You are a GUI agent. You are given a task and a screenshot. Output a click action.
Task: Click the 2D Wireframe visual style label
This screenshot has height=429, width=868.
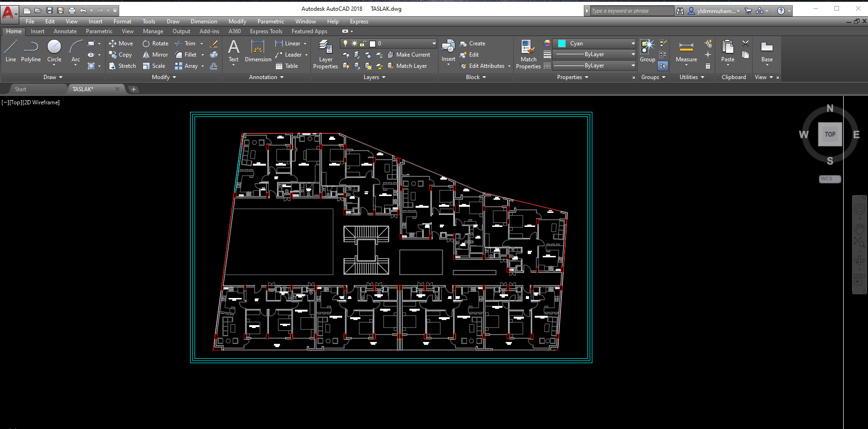(42, 102)
